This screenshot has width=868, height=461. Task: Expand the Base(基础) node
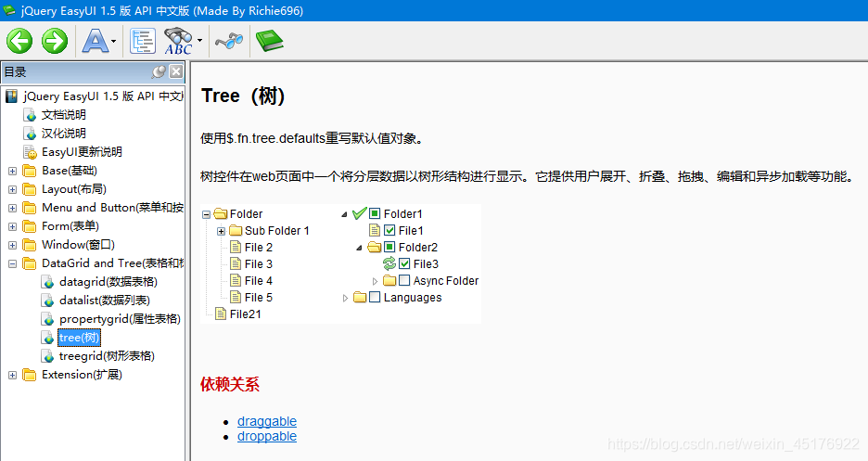pyautogui.click(x=12, y=171)
